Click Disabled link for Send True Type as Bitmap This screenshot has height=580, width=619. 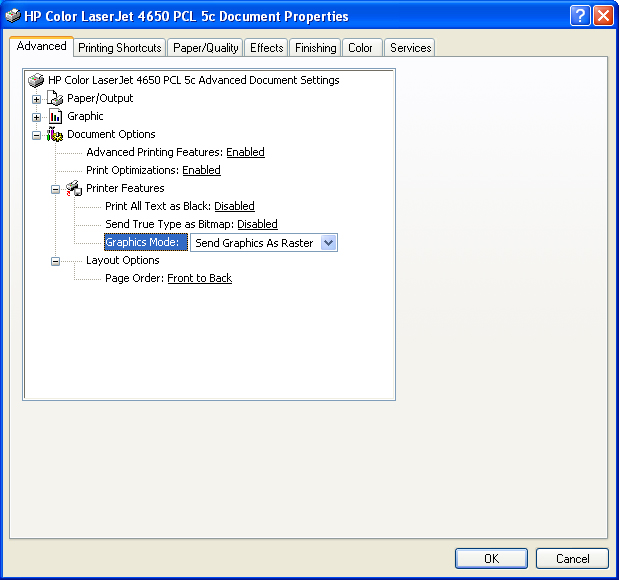[x=257, y=224]
